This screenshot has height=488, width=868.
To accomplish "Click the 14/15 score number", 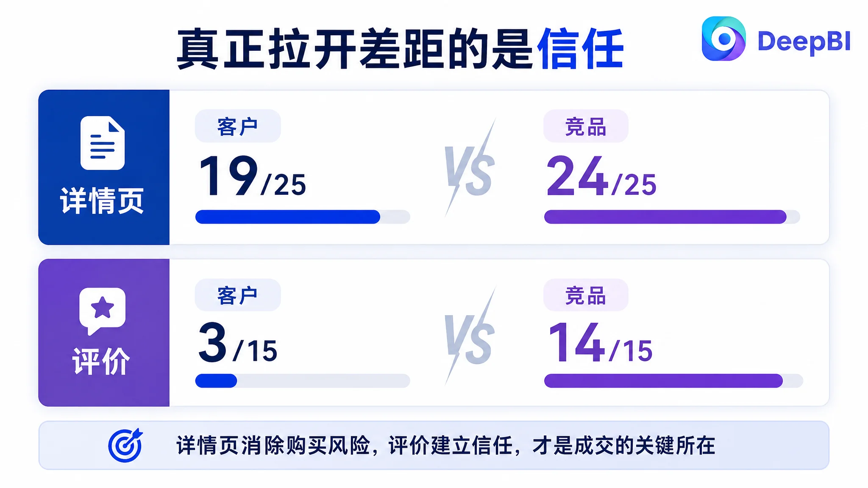I will (600, 342).
